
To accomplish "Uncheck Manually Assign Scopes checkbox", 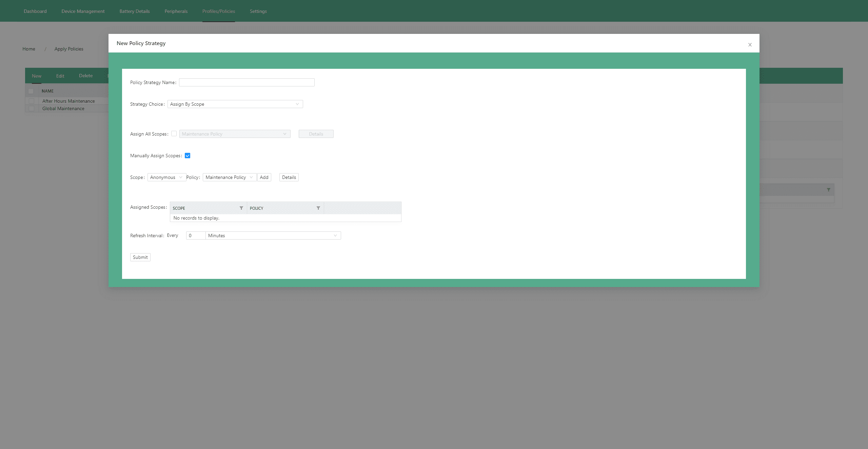I will point(188,156).
